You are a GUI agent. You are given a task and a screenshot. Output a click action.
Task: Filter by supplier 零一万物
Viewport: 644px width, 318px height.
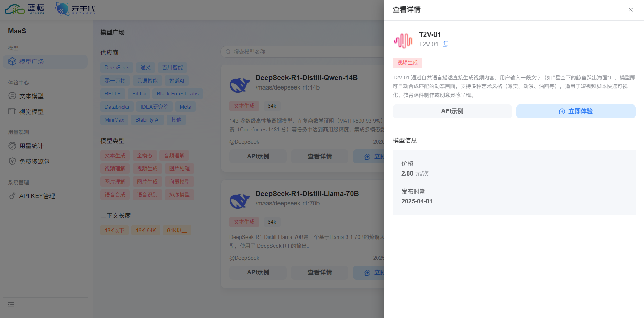point(115,81)
